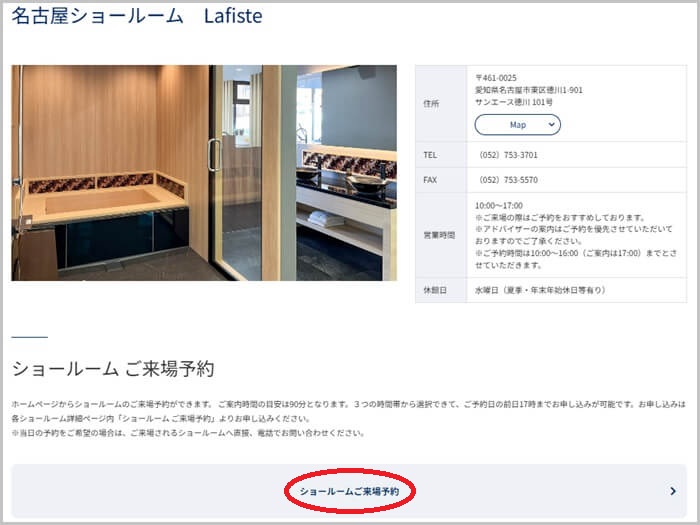This screenshot has width=700, height=525.
Task: Click the showroom bathroom photo
Action: pyautogui.click(x=204, y=173)
